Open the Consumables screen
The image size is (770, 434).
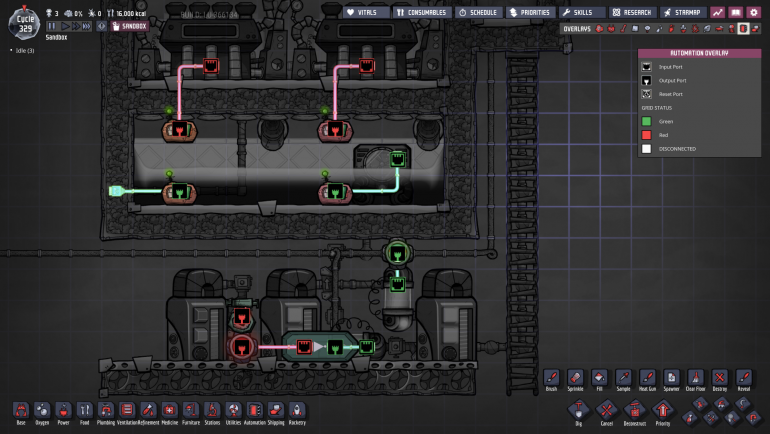click(x=422, y=12)
